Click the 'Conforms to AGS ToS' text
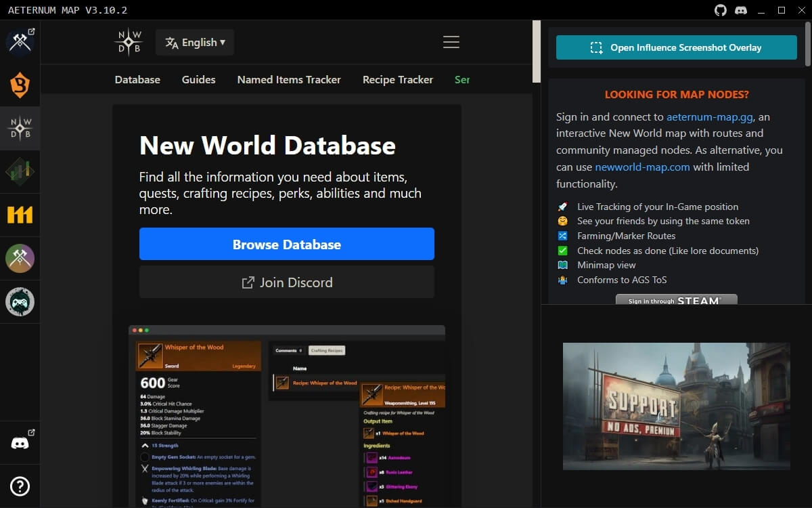 [x=622, y=280]
